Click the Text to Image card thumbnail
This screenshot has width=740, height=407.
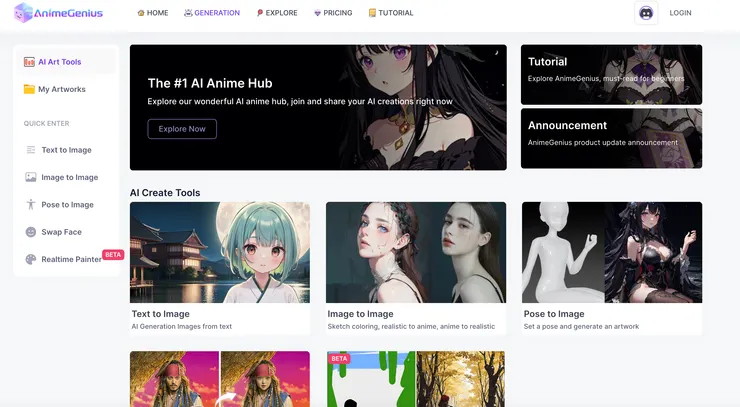pos(220,252)
